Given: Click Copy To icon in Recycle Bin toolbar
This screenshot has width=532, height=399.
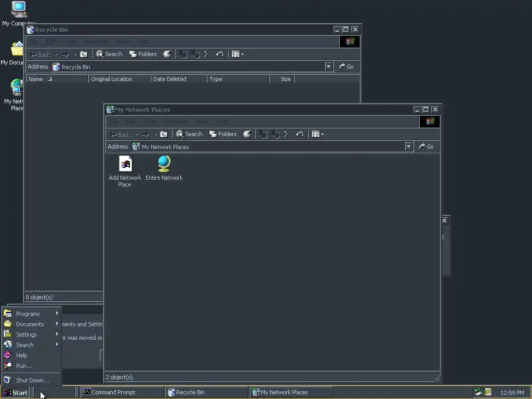Looking at the screenshot, I should (195, 54).
